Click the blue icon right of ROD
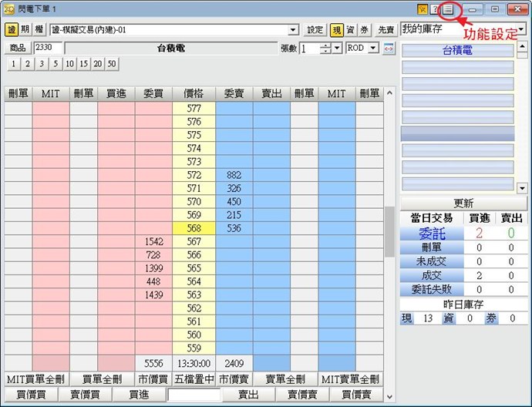 click(389, 48)
